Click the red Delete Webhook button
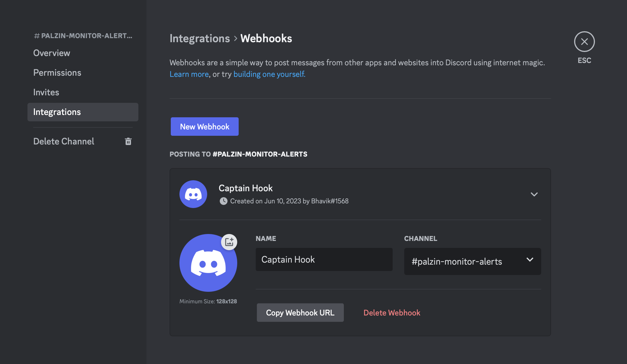The height and width of the screenshot is (364, 627). click(x=392, y=313)
